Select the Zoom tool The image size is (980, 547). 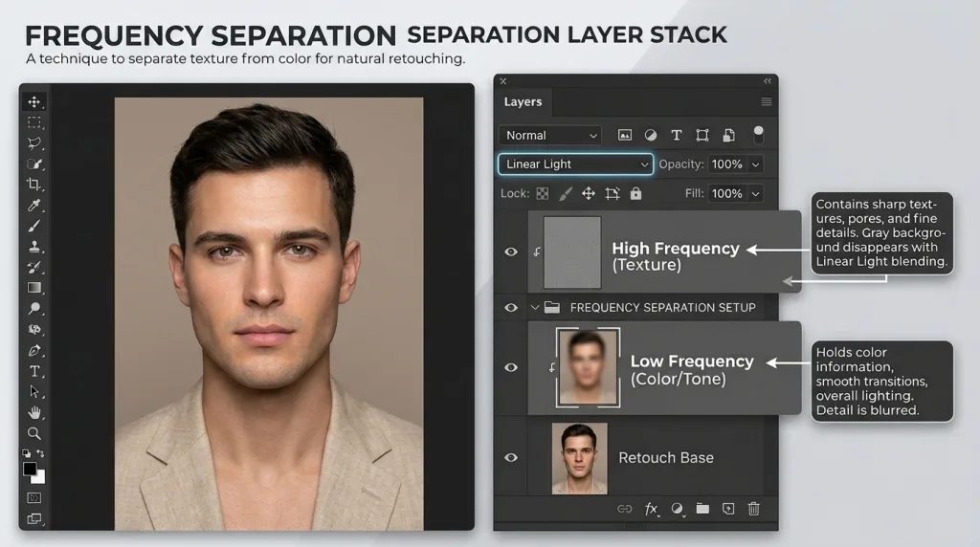tap(33, 433)
